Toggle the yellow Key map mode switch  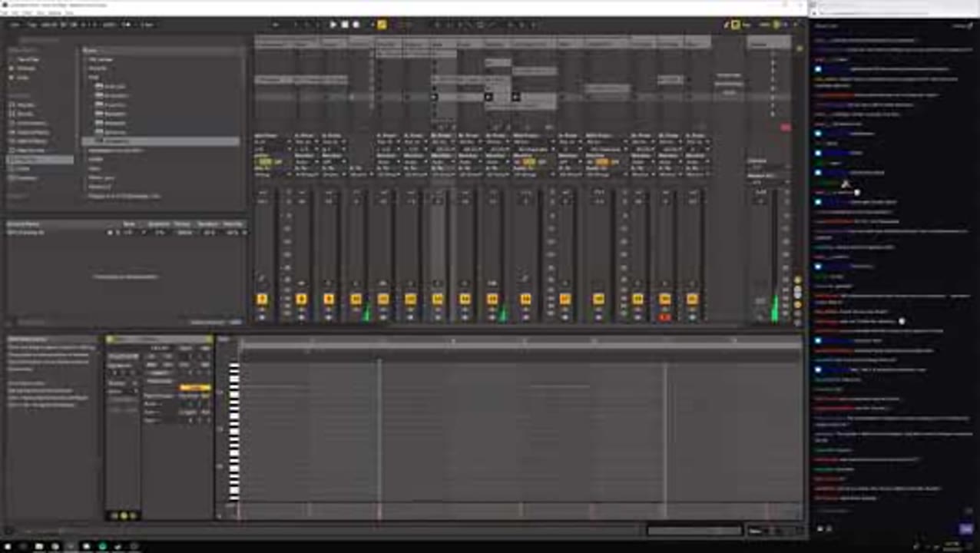tap(737, 25)
